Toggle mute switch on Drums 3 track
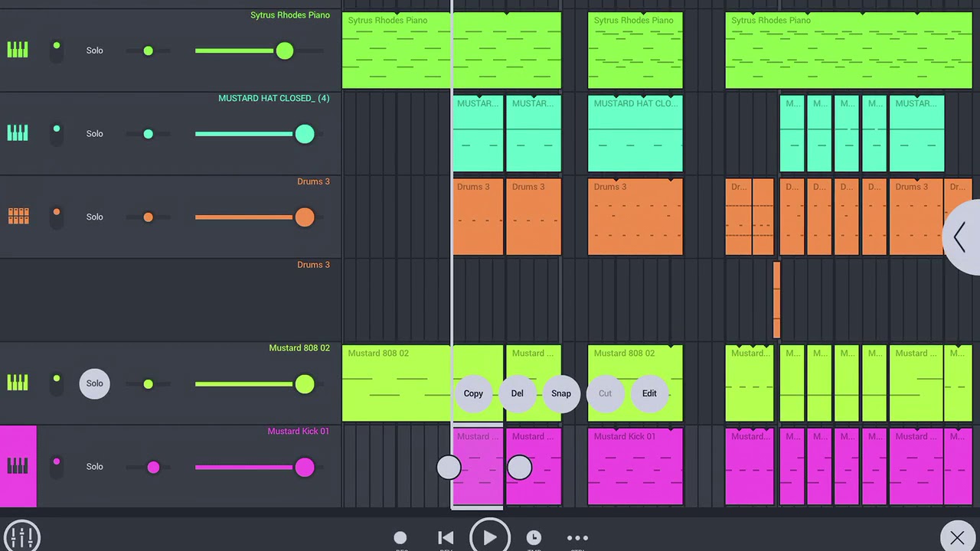The image size is (980, 551). [x=57, y=217]
